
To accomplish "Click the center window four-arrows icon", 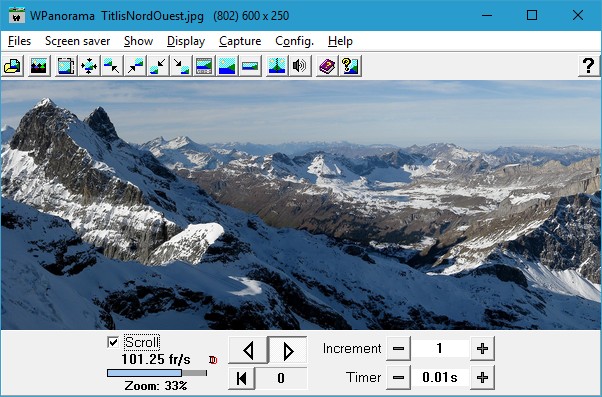I will [x=89, y=66].
